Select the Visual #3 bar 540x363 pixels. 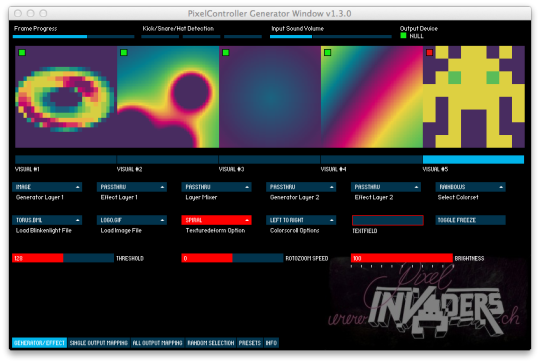(269, 159)
